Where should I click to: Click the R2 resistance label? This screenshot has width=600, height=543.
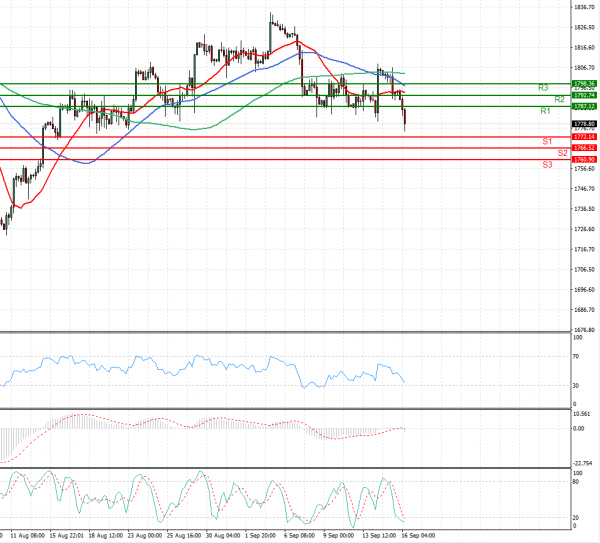click(x=559, y=99)
